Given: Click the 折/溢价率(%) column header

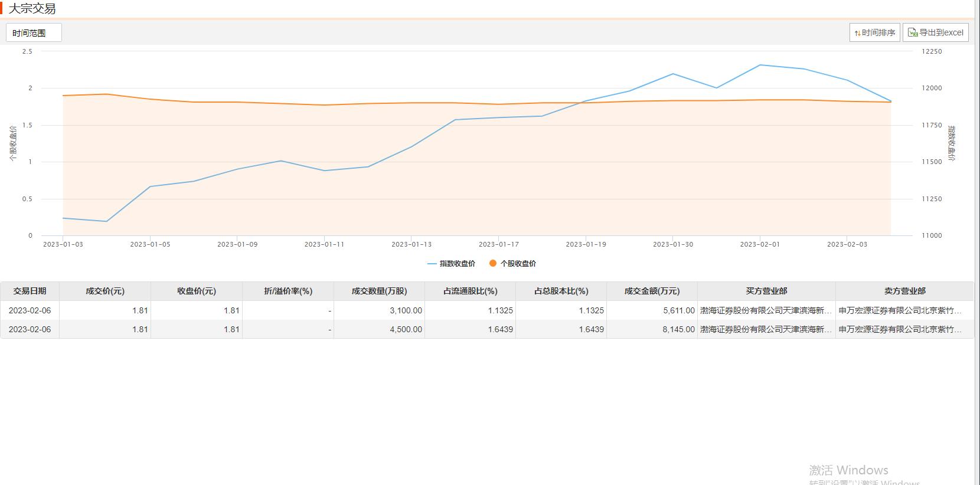Looking at the screenshot, I should pyautogui.click(x=288, y=291).
